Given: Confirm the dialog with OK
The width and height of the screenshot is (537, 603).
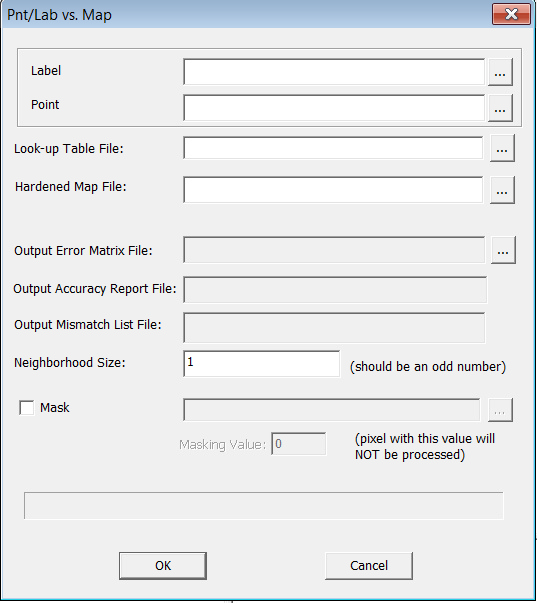Looking at the screenshot, I should click(163, 566).
